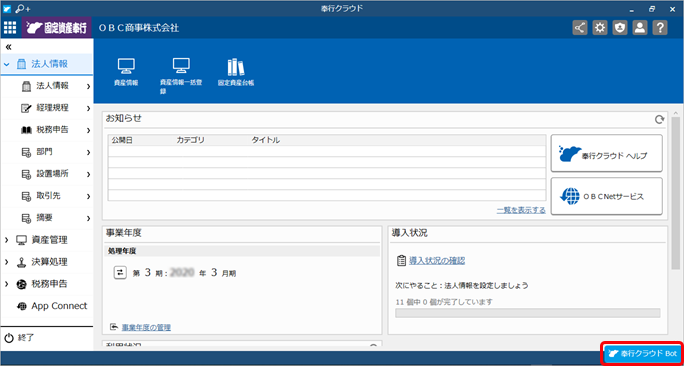Open the user account icon
This screenshot has width=684, height=366.
640,28
